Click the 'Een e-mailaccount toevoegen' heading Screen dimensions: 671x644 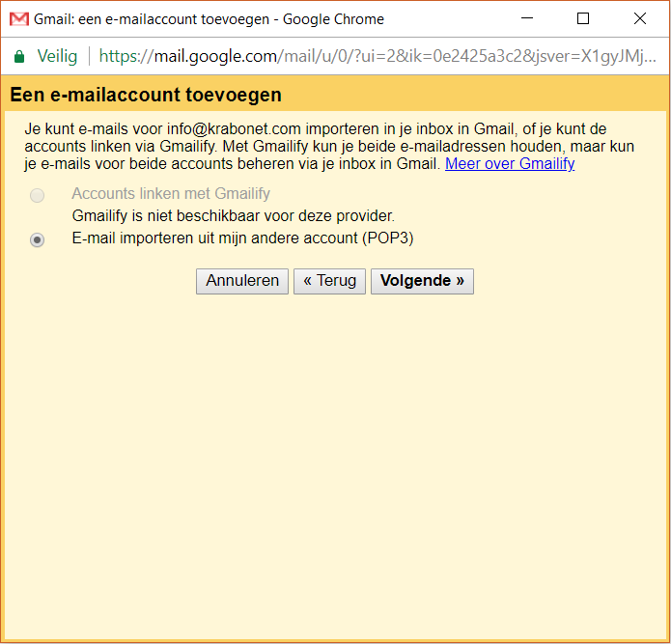pos(146,95)
